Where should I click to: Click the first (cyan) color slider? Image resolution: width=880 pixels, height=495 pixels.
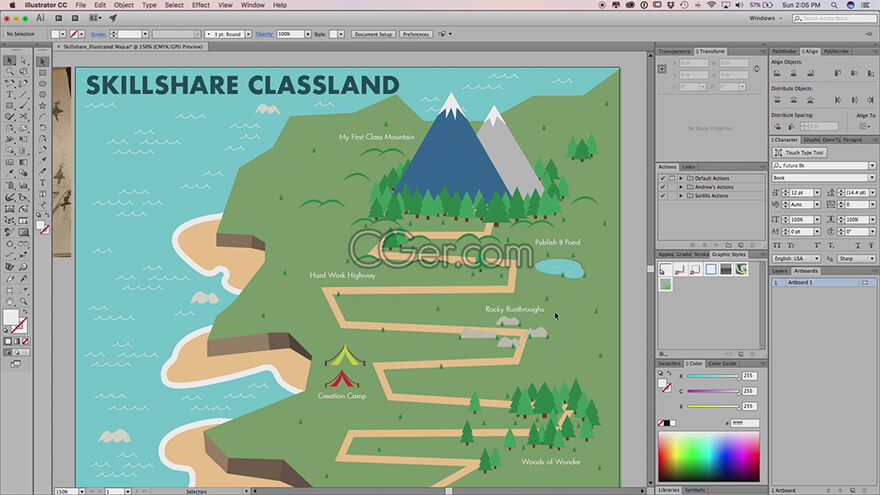coord(713,376)
